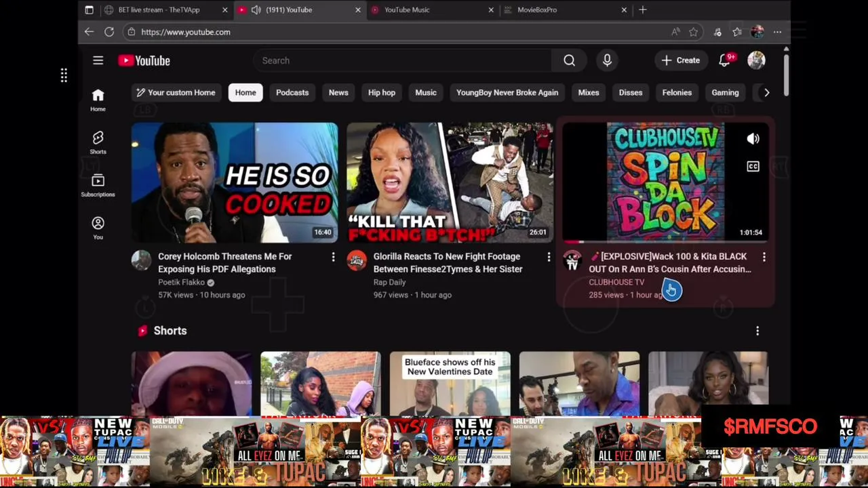Select the Hip hop chip
Screen dimensions: 868x488
[382, 93]
